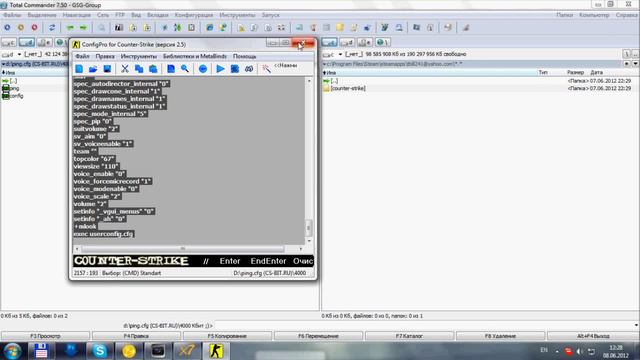The height and width of the screenshot is (360, 640).
Task: Click the F4 Правка button
Action: point(136,336)
